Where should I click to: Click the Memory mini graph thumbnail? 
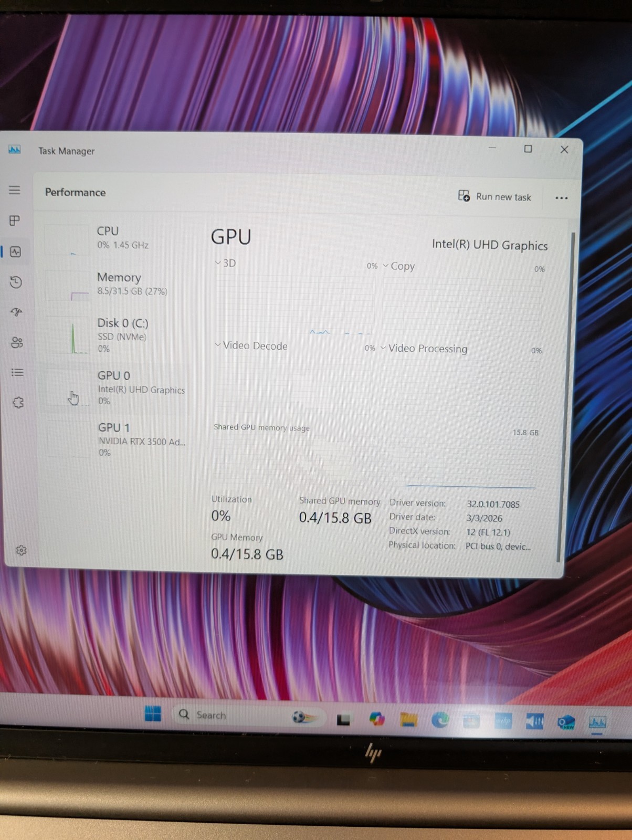67,286
